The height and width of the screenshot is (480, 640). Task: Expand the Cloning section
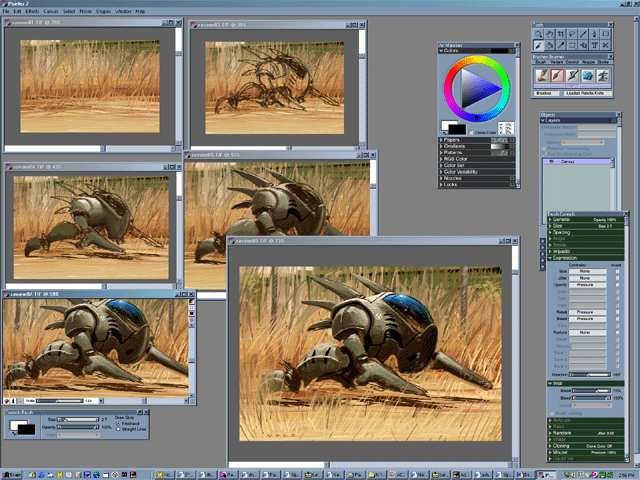coord(550,446)
